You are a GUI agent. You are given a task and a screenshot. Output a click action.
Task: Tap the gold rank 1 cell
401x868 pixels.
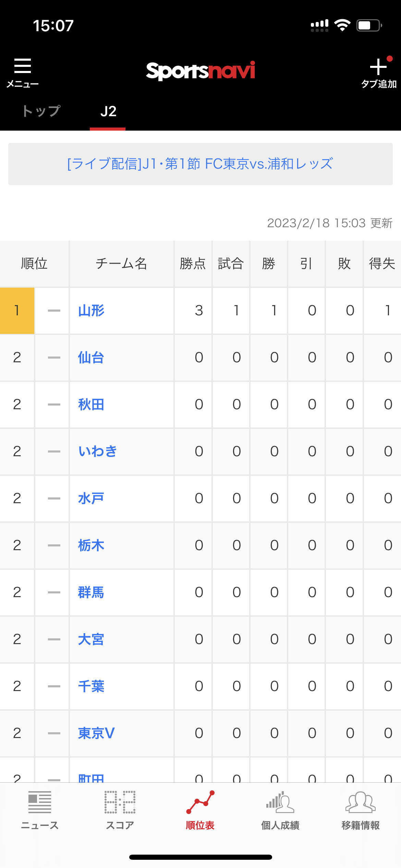coord(17,311)
